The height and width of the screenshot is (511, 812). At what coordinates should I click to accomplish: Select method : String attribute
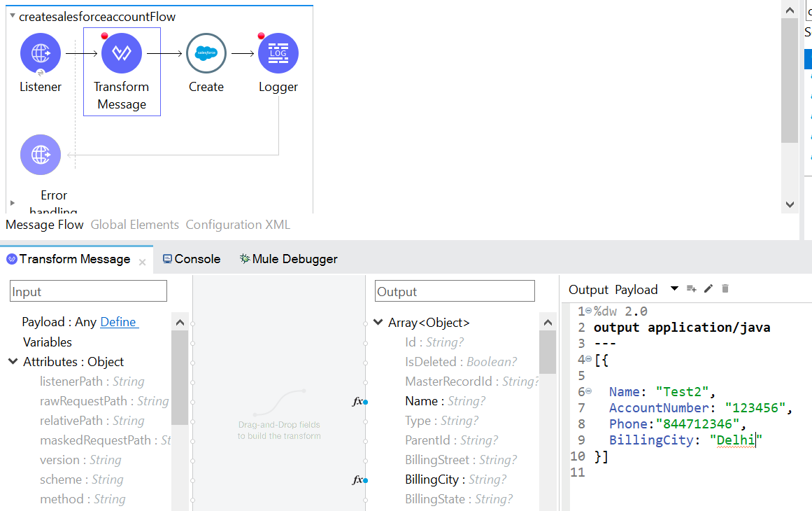point(83,499)
